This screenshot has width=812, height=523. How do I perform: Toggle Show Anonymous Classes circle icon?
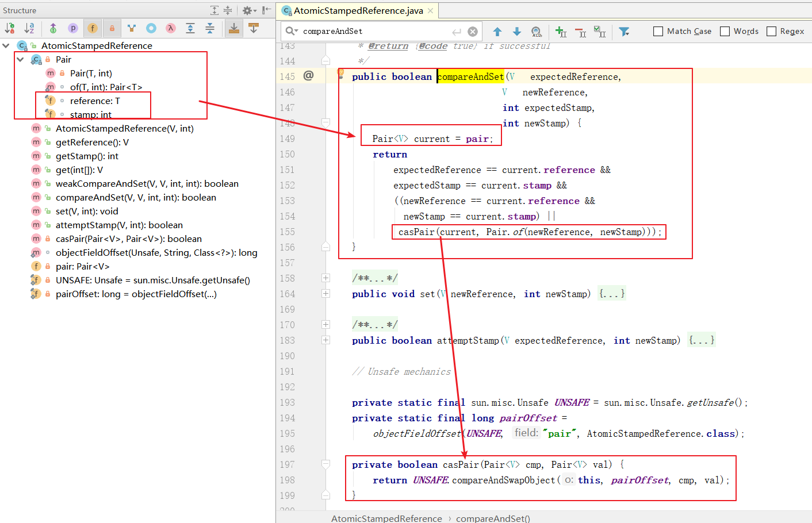(151, 28)
